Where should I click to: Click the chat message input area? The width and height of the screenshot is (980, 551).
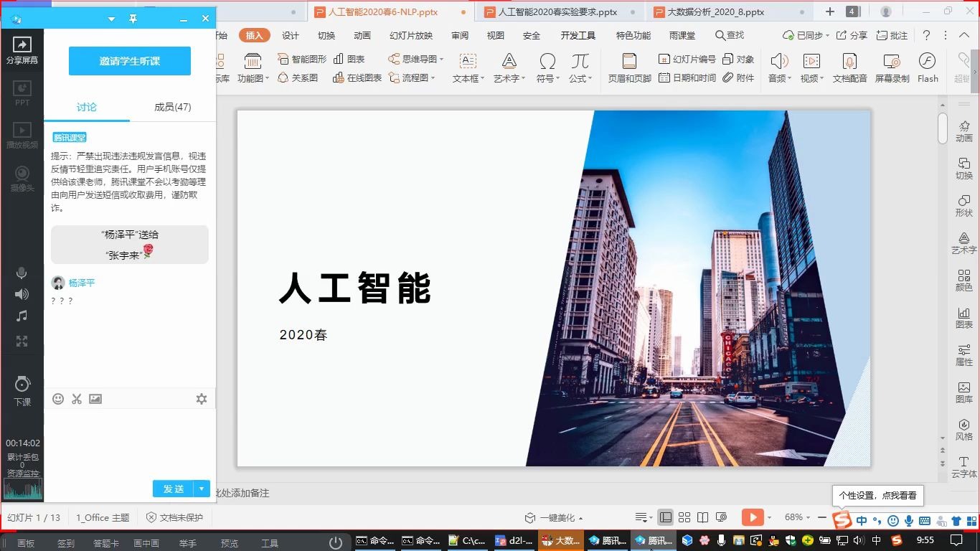pyautogui.click(x=130, y=443)
